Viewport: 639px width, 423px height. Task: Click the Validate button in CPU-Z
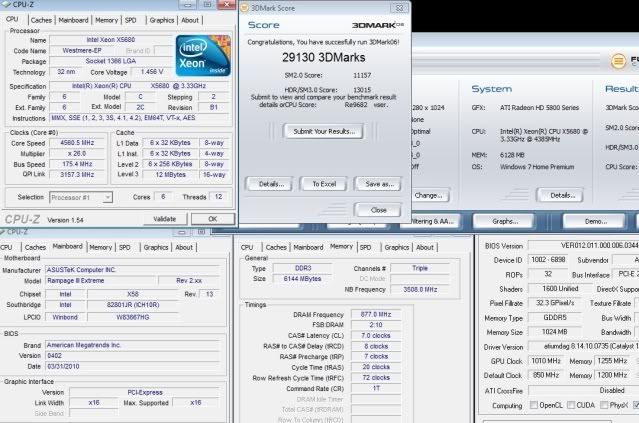click(x=163, y=218)
